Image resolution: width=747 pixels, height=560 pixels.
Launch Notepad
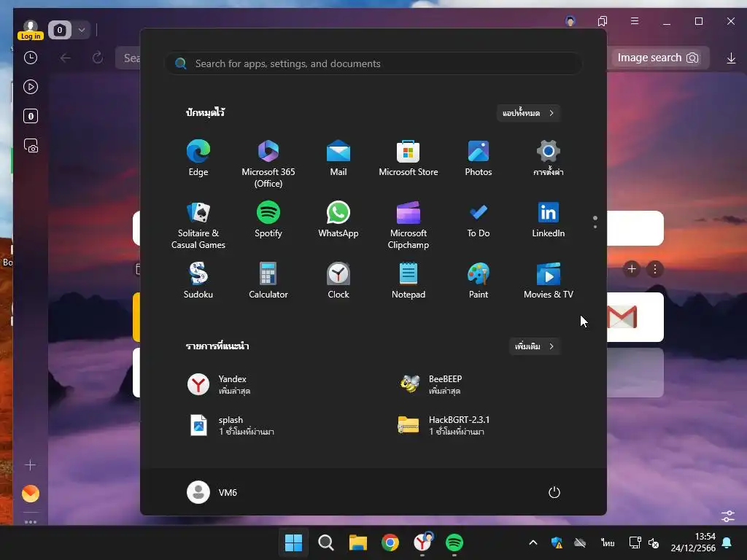pyautogui.click(x=409, y=281)
